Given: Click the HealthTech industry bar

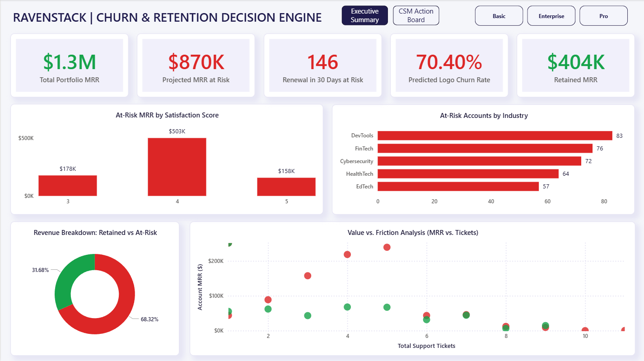Looking at the screenshot, I should coord(468,173).
